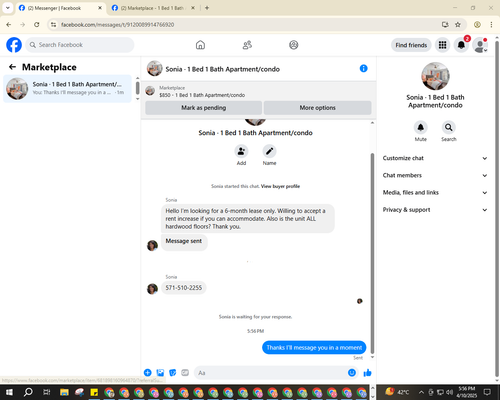Open conversation information icon

(x=363, y=68)
